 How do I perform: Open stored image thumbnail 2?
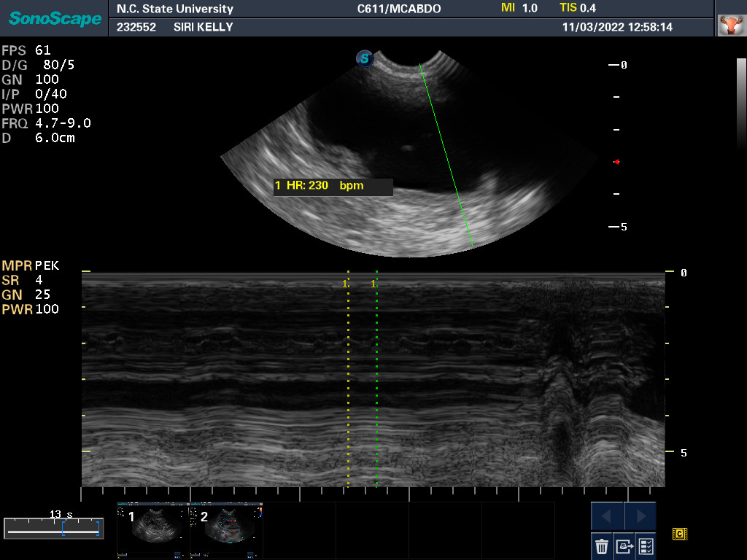click(x=226, y=529)
